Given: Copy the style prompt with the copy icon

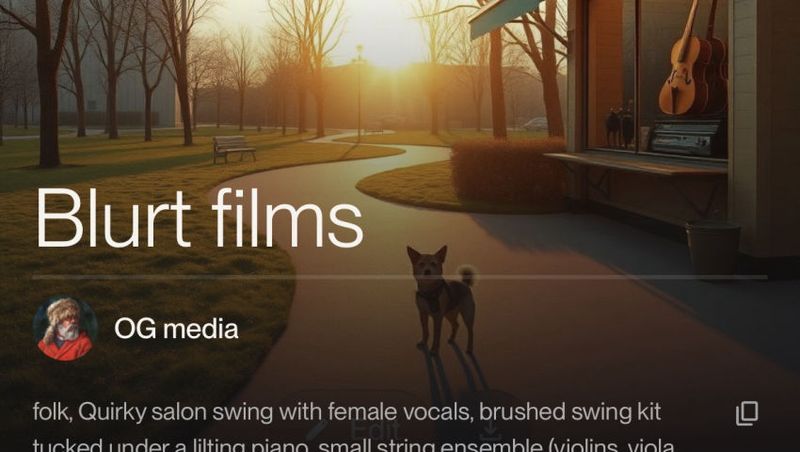Looking at the screenshot, I should tap(747, 413).
